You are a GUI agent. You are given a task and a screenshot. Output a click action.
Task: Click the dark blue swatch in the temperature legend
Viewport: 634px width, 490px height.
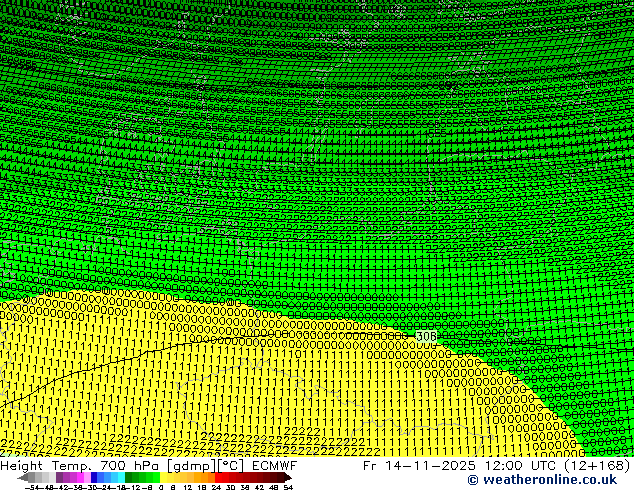pyautogui.click(x=94, y=477)
